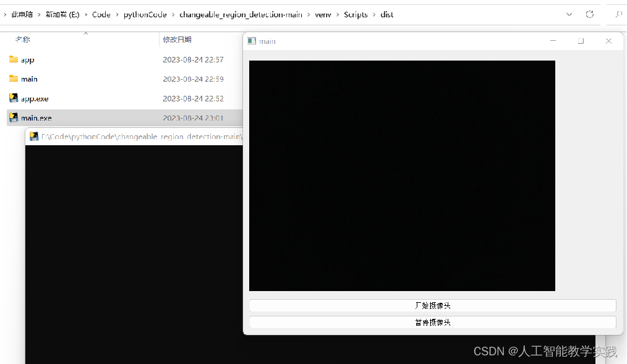
Task: Sort files by the 名称 column header
Action: pyautogui.click(x=23, y=39)
